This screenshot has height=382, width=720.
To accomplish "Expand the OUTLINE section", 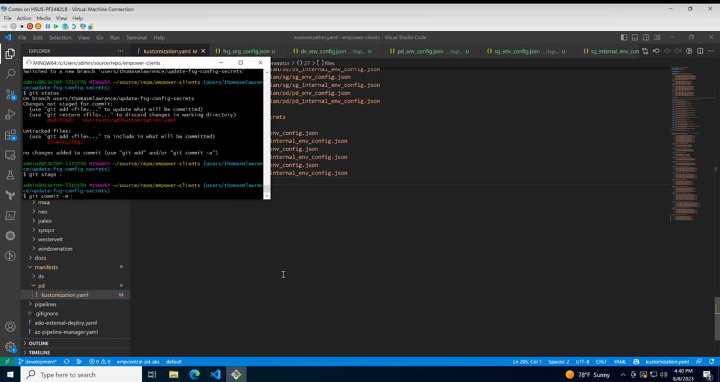I will 76,343.
